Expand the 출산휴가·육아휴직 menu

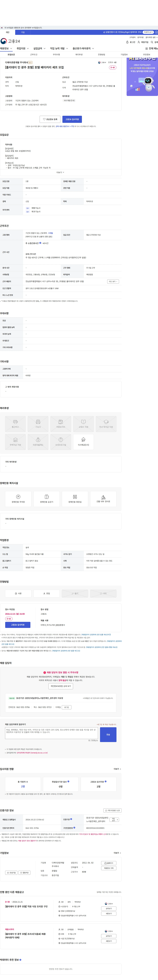[x=83, y=49]
